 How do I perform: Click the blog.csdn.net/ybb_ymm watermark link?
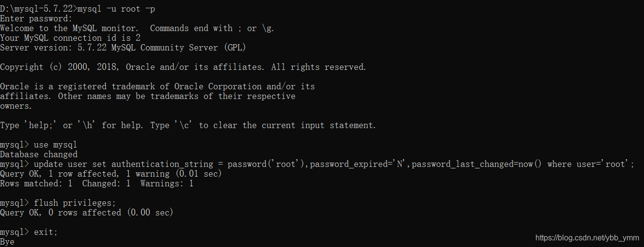coord(587,238)
